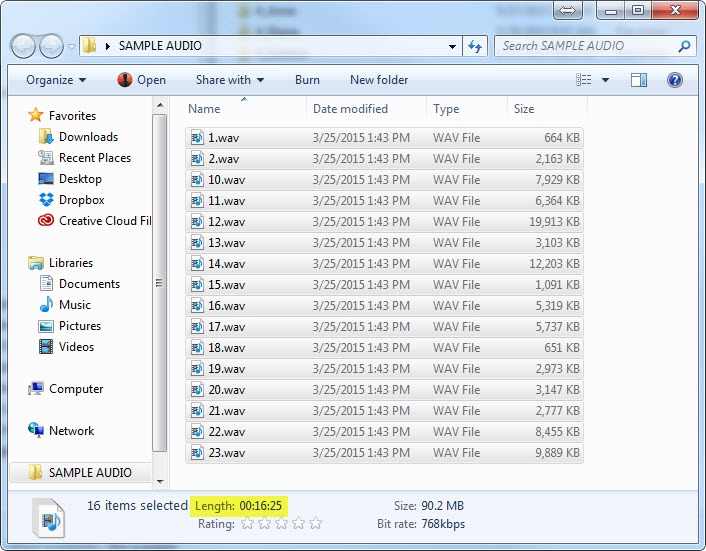
Task: Select the Downloads folder in Favorites
Action: tap(88, 137)
